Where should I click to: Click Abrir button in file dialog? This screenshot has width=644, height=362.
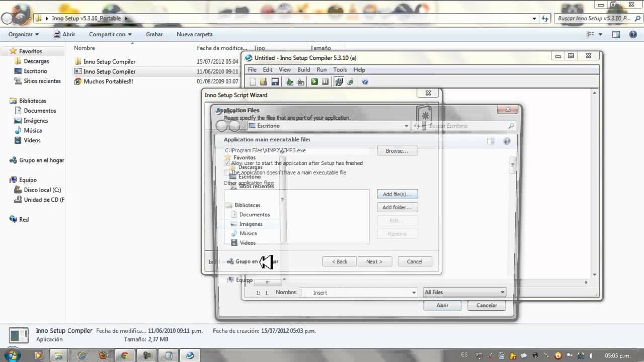(443, 305)
